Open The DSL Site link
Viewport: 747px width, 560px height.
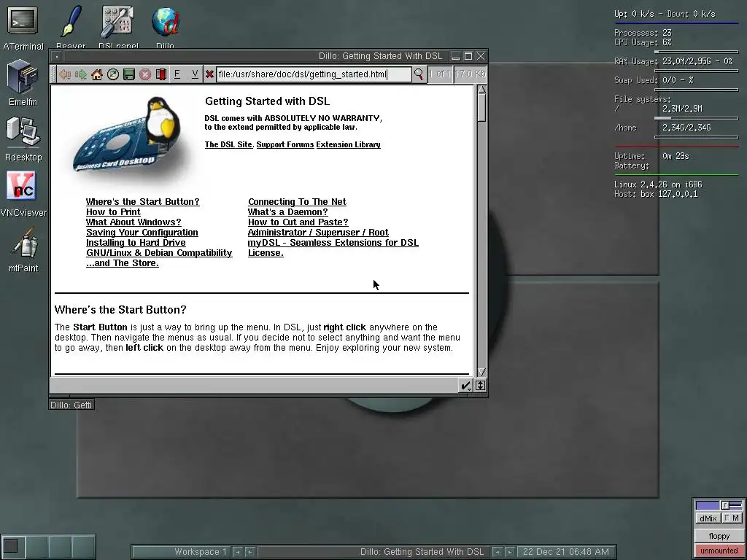(228, 144)
